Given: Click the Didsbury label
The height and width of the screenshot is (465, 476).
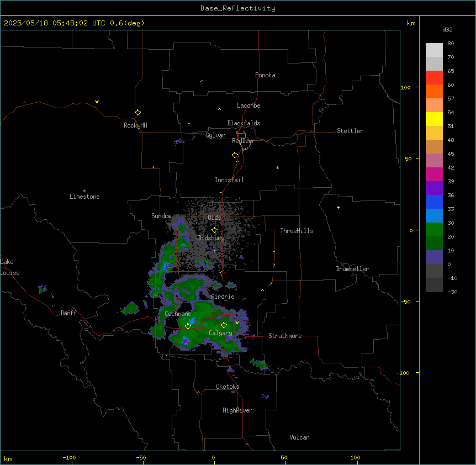Looking at the screenshot, I should coord(211,238).
